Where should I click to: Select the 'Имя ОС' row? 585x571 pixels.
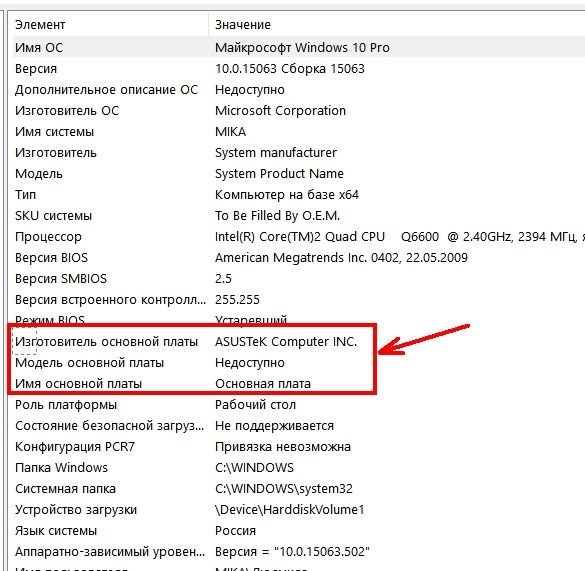tap(298, 47)
